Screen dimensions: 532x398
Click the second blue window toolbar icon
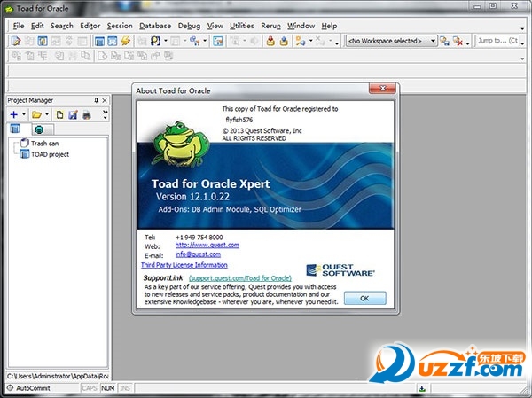point(113,41)
